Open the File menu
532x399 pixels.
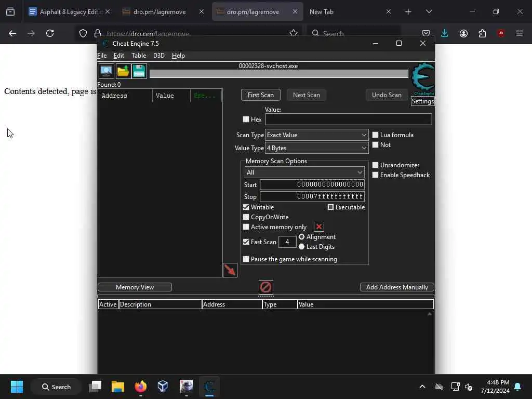point(102,55)
